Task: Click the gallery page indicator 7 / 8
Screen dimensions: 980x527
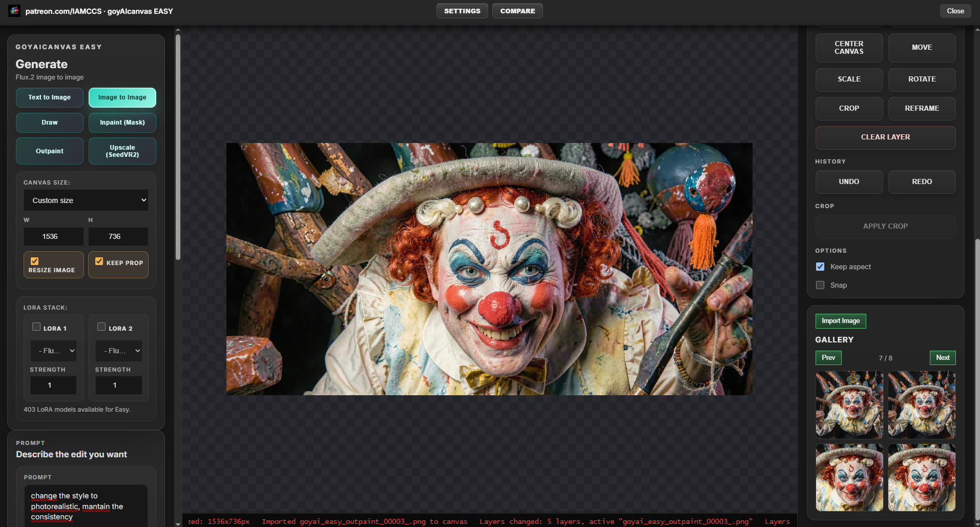Action: 885,358
